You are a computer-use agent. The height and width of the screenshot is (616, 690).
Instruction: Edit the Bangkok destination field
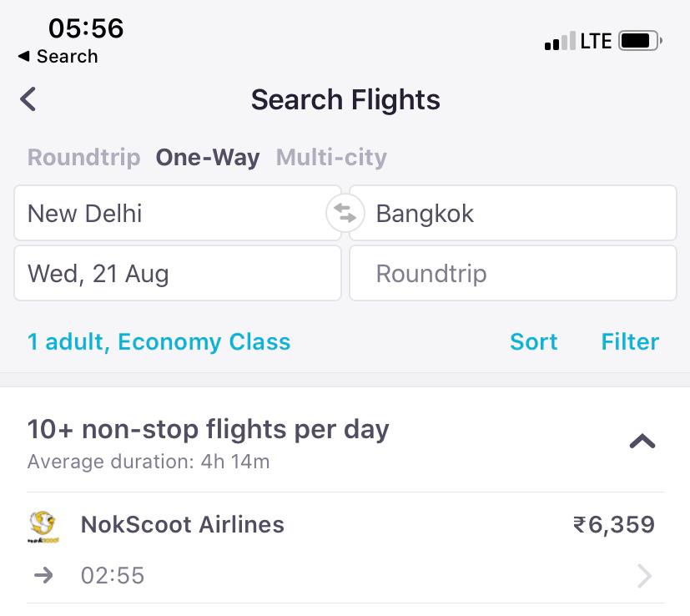512,213
